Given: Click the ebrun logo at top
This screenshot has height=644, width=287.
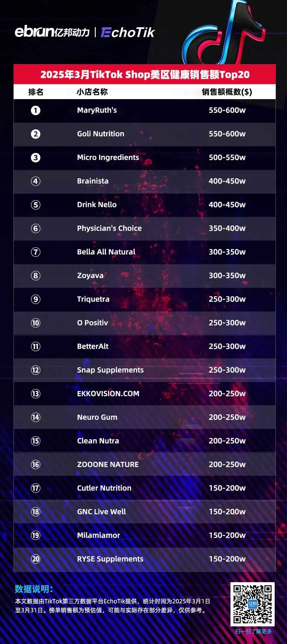Looking at the screenshot, I should click(52, 32).
